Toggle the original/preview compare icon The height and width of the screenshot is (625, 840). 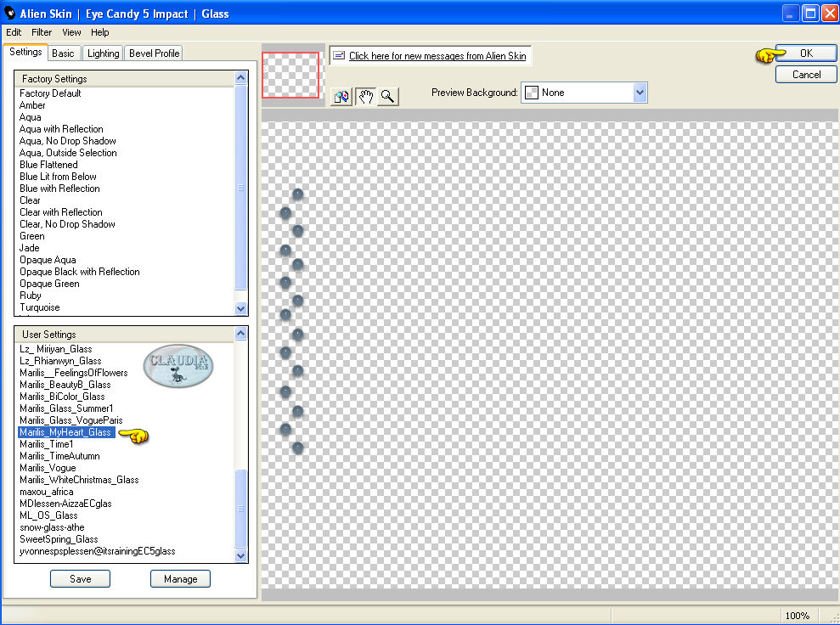tap(341, 97)
